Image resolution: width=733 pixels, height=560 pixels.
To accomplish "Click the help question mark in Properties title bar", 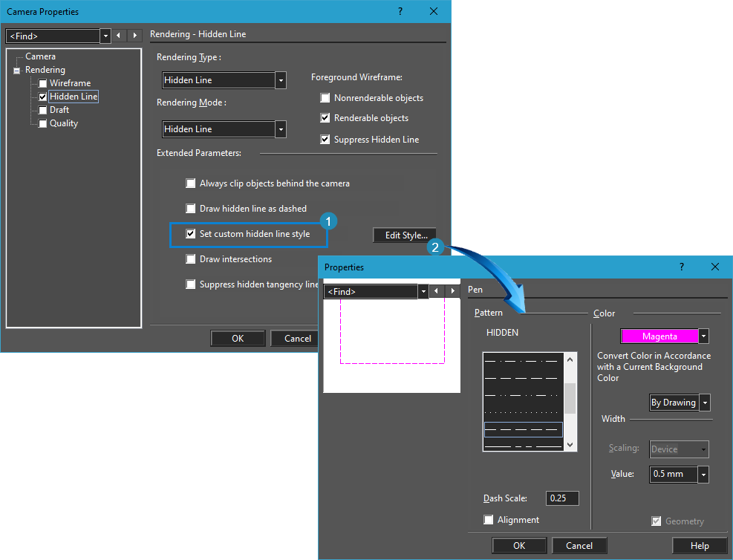I will pos(682,267).
